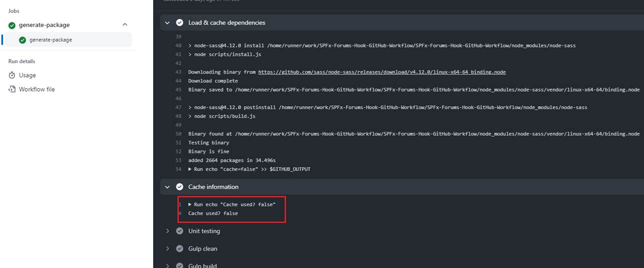Click the checkmark icon for Cache information step

point(180,187)
